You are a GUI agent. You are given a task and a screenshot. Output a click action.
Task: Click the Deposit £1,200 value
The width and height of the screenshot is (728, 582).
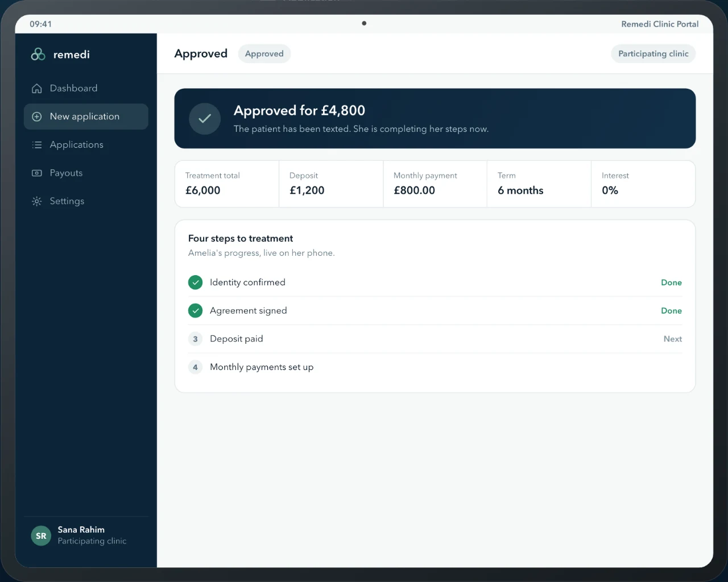pos(307,190)
